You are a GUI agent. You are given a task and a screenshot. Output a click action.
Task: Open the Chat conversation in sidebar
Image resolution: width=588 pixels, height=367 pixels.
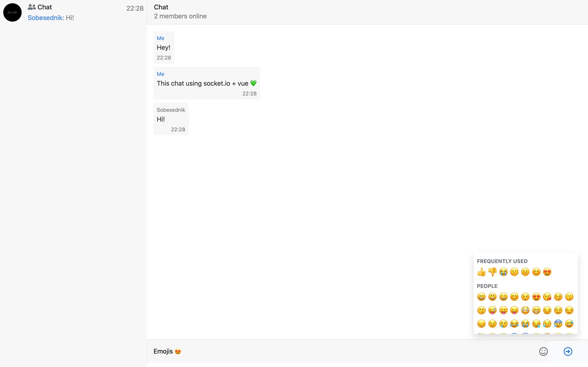pyautogui.click(x=73, y=12)
